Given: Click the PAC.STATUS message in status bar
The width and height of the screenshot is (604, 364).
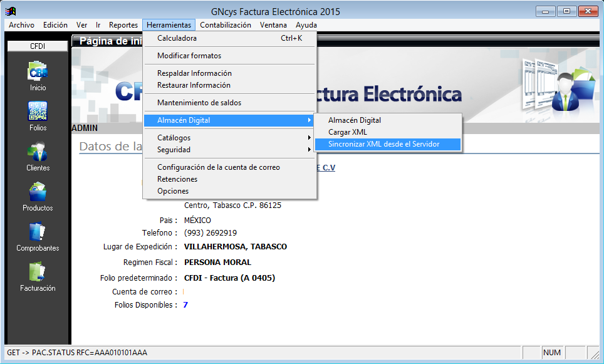Looking at the screenshot, I should coord(77,353).
